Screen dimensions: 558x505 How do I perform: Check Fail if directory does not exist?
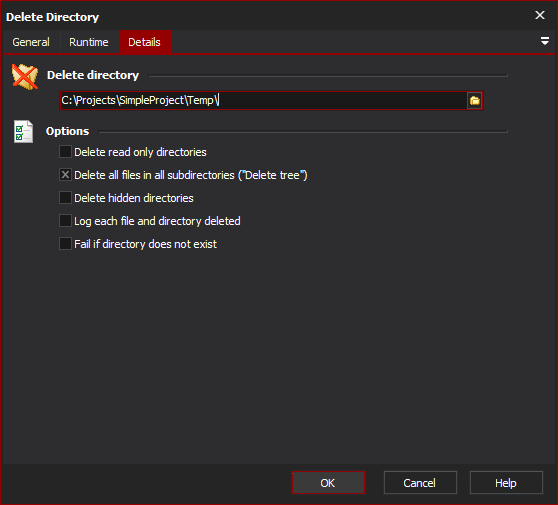[x=65, y=244]
